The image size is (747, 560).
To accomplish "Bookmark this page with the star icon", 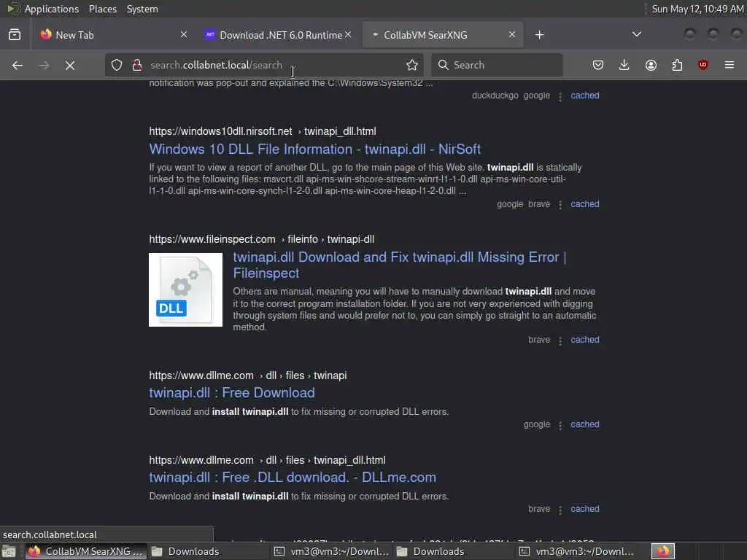I will point(412,65).
